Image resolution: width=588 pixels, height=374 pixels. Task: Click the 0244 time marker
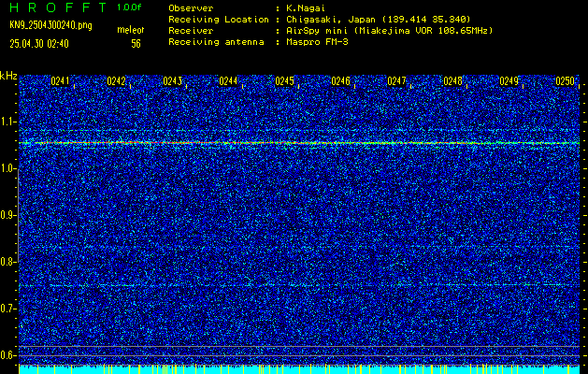click(228, 81)
